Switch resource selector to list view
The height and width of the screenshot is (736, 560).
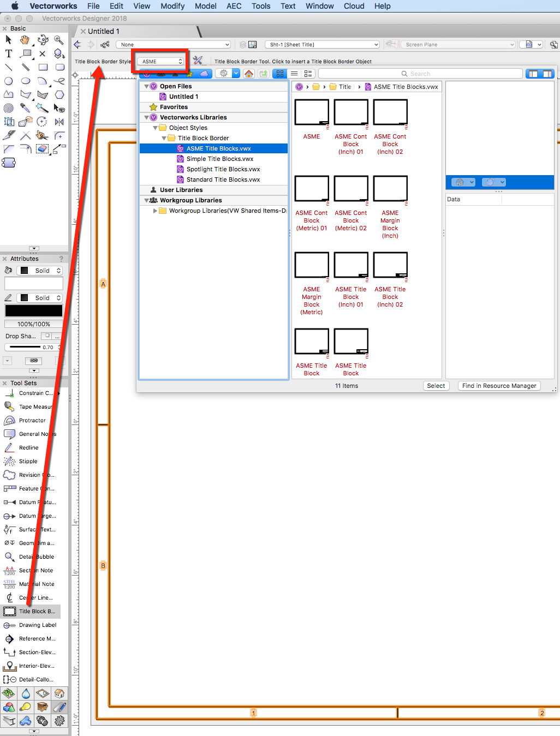[294, 74]
